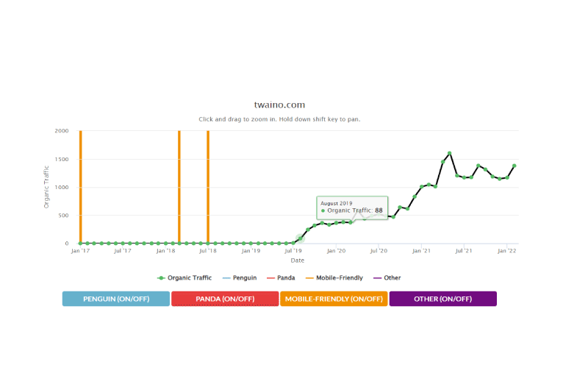Click the Jan '22 x-axis label
The image size is (588, 390).
tap(506, 251)
